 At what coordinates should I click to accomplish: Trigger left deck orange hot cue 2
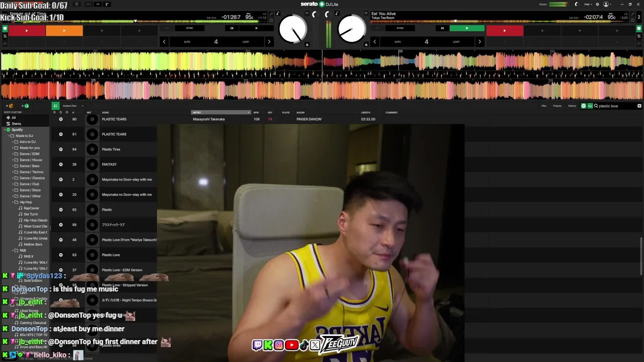click(64, 31)
